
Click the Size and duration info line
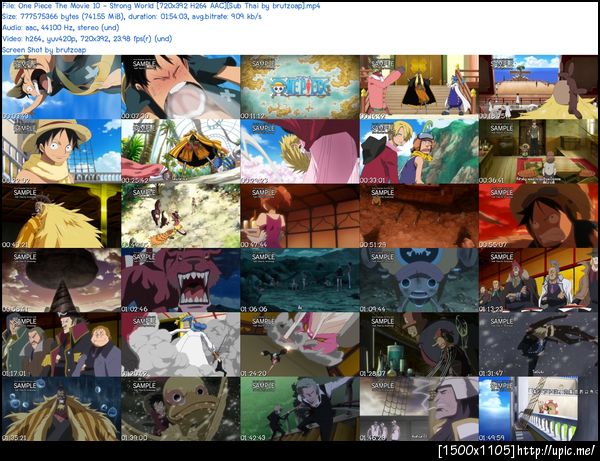(x=132, y=17)
